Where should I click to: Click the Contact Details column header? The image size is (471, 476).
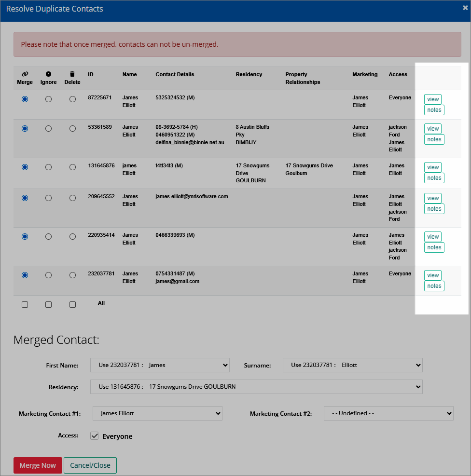click(x=175, y=74)
